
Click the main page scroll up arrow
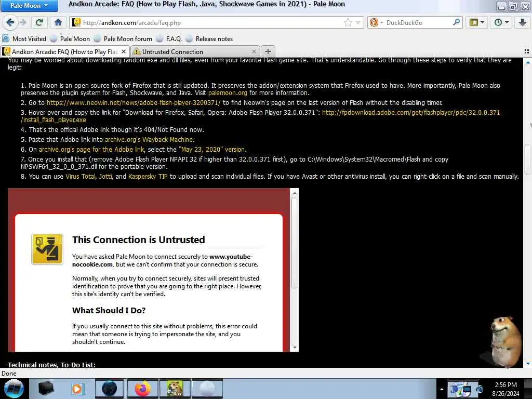(x=528, y=63)
